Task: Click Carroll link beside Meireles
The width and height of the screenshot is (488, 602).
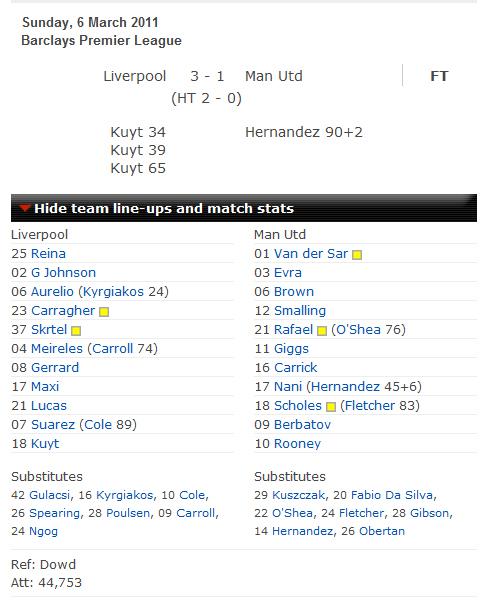Action: coord(112,349)
